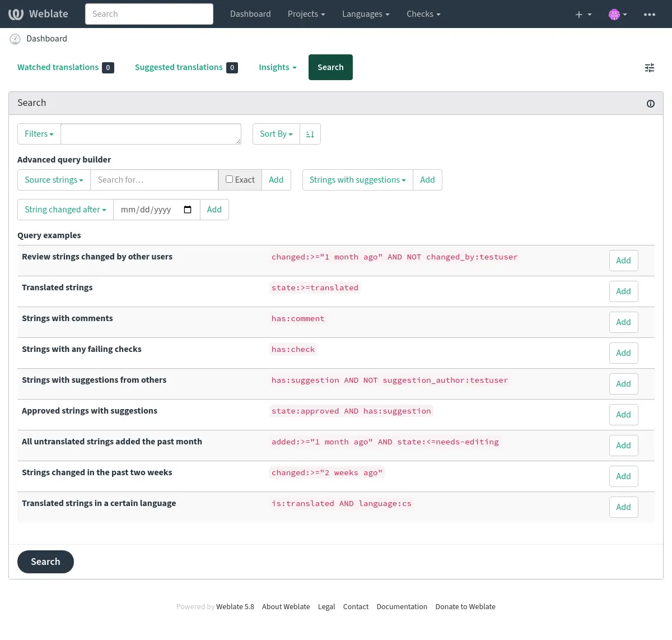
Task: Open String changed after dropdown
Action: point(66,210)
